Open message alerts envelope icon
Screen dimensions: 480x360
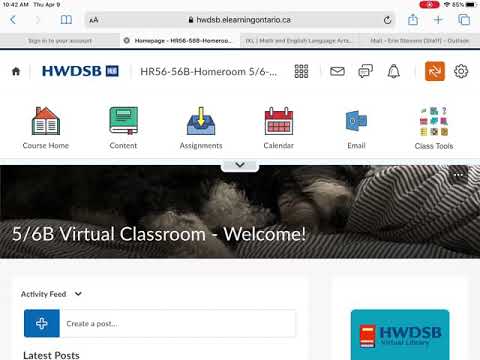[x=337, y=71]
